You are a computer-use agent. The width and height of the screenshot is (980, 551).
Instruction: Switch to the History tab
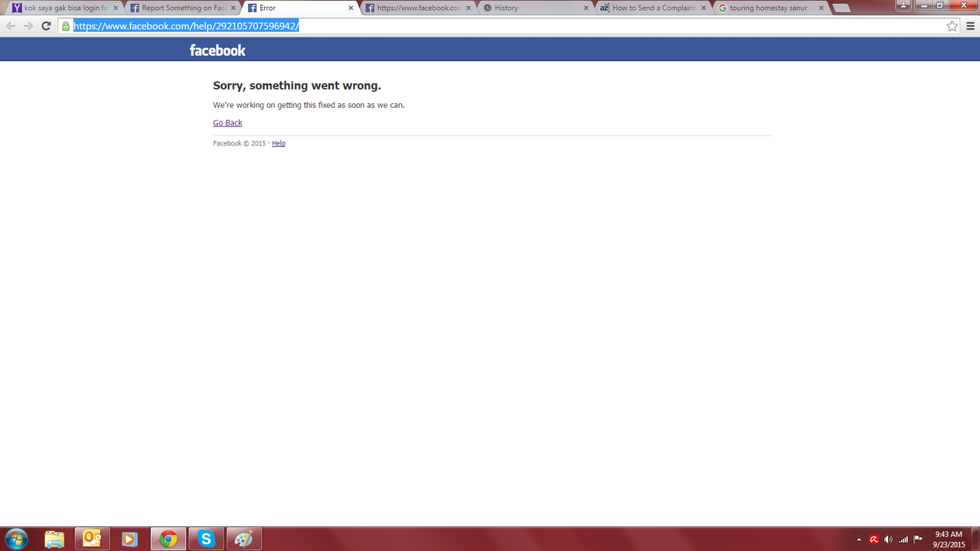[536, 8]
